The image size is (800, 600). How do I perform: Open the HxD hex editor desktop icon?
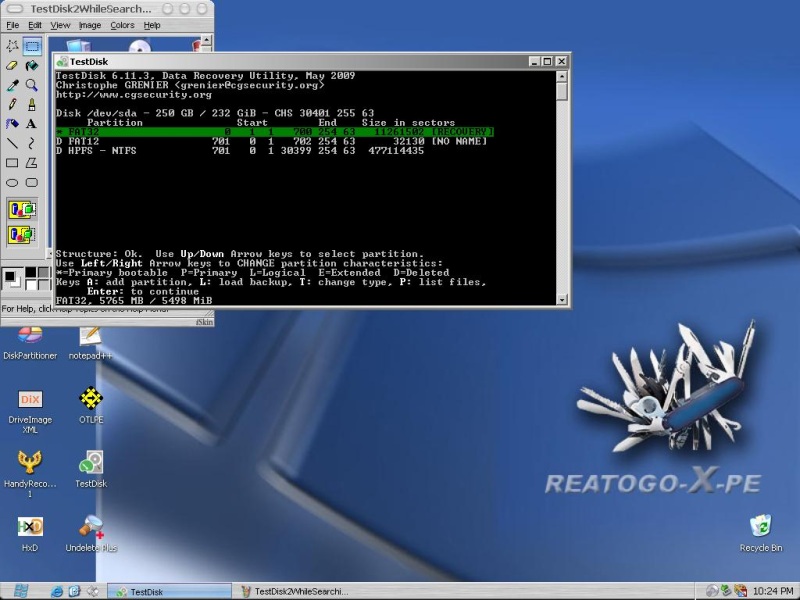click(30, 533)
